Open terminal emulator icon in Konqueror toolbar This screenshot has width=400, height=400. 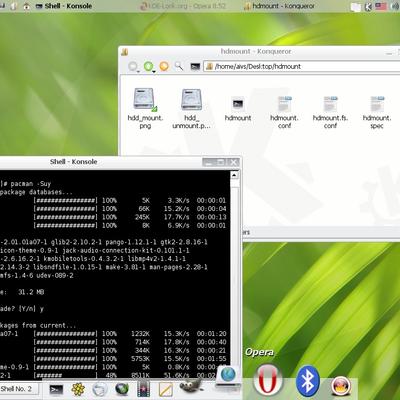195,67
